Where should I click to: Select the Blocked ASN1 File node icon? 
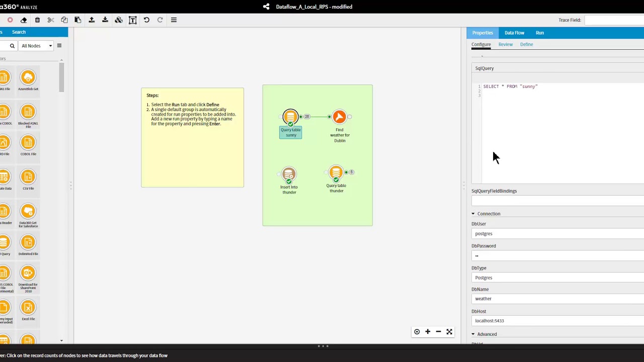tap(28, 112)
